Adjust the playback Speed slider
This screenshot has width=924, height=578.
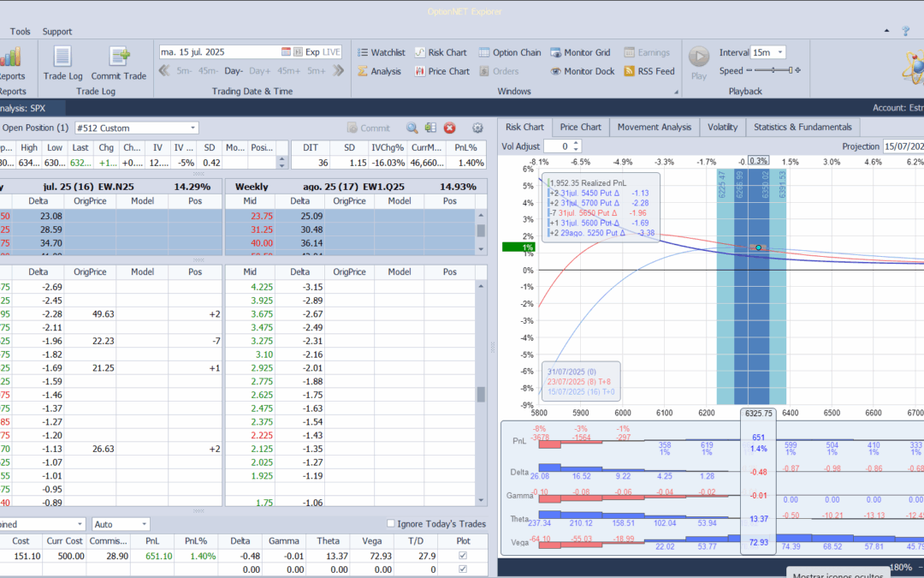773,70
